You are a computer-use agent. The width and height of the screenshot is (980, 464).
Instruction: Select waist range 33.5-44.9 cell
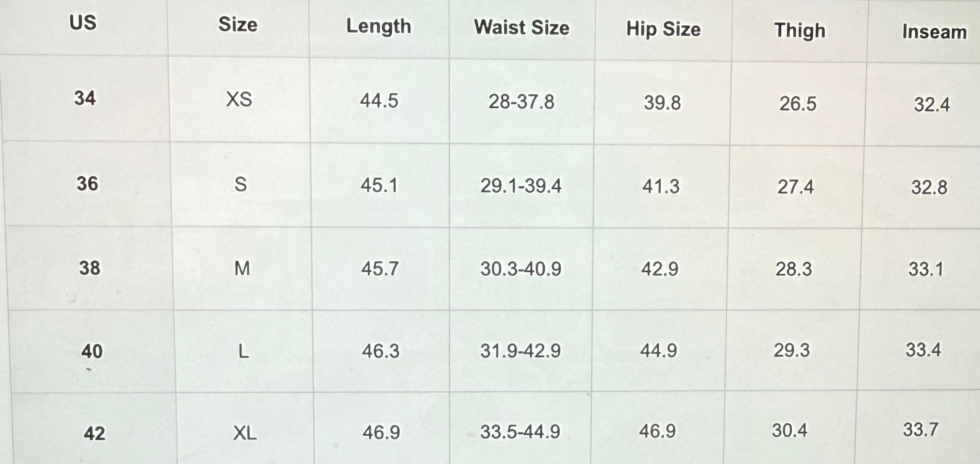point(520,432)
